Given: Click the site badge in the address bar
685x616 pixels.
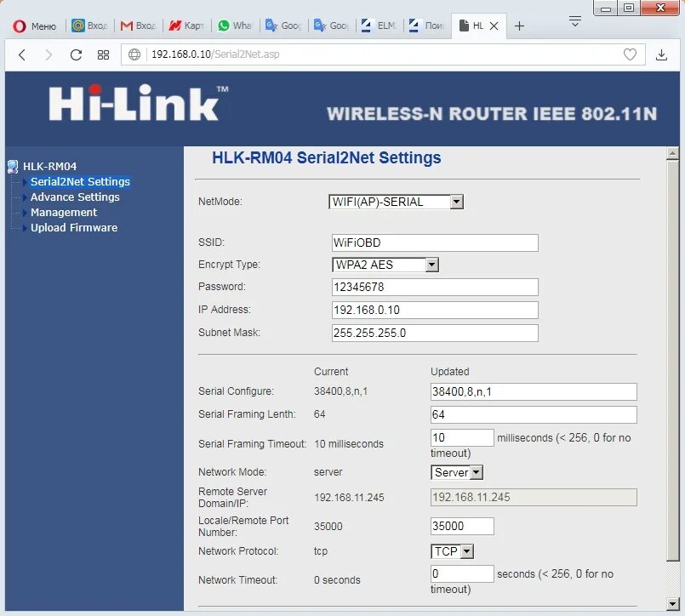Looking at the screenshot, I should coord(134,54).
